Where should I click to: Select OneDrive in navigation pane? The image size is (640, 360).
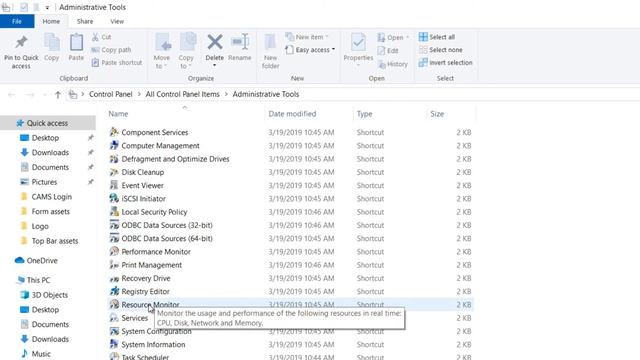pos(42,260)
